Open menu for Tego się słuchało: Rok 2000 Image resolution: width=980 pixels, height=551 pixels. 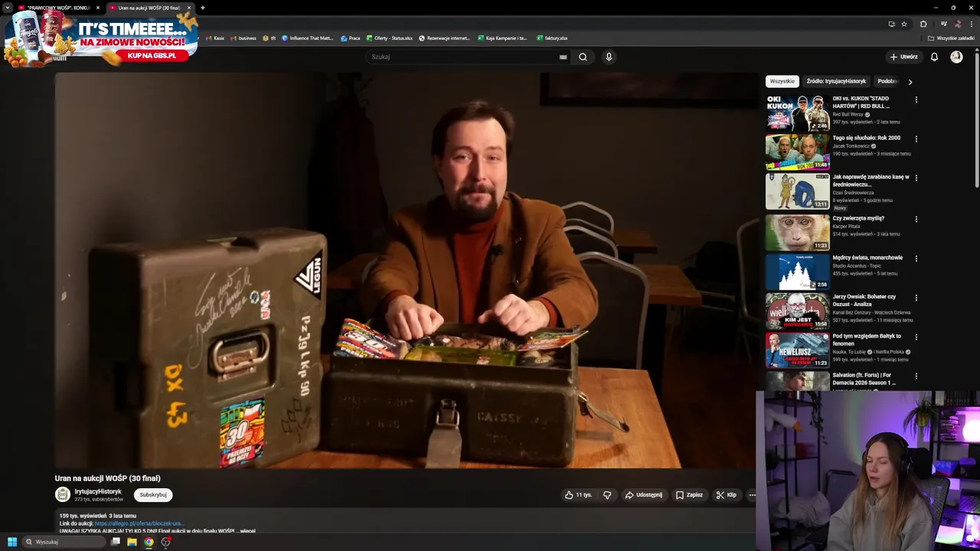click(x=916, y=139)
